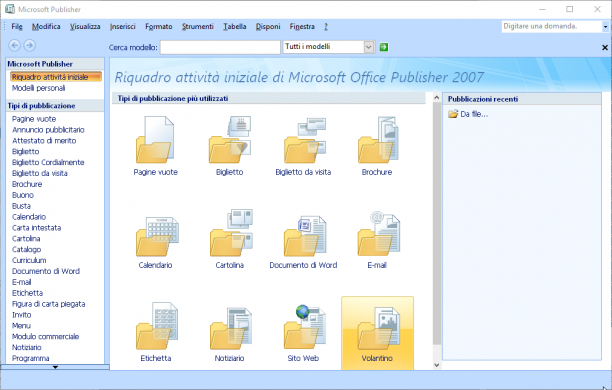Select Catalogo in the type list
612x390 pixels.
pos(26,249)
